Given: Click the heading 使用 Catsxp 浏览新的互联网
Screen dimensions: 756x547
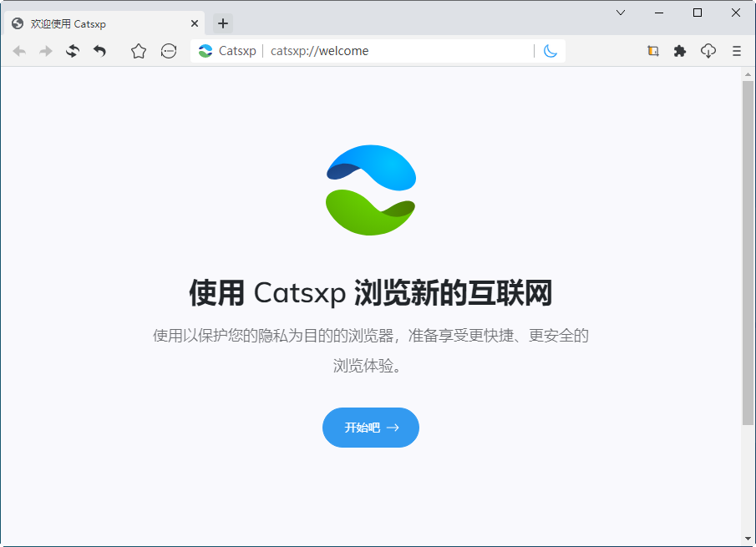Looking at the screenshot, I should click(370, 293).
